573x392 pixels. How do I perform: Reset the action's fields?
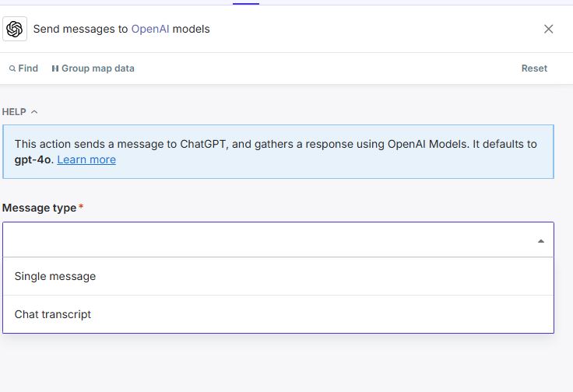(x=534, y=68)
